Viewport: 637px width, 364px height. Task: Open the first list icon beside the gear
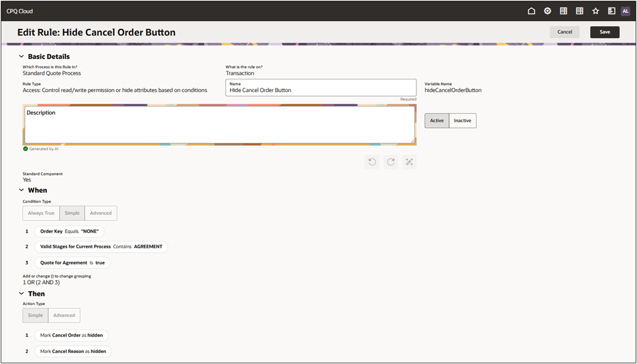point(563,11)
